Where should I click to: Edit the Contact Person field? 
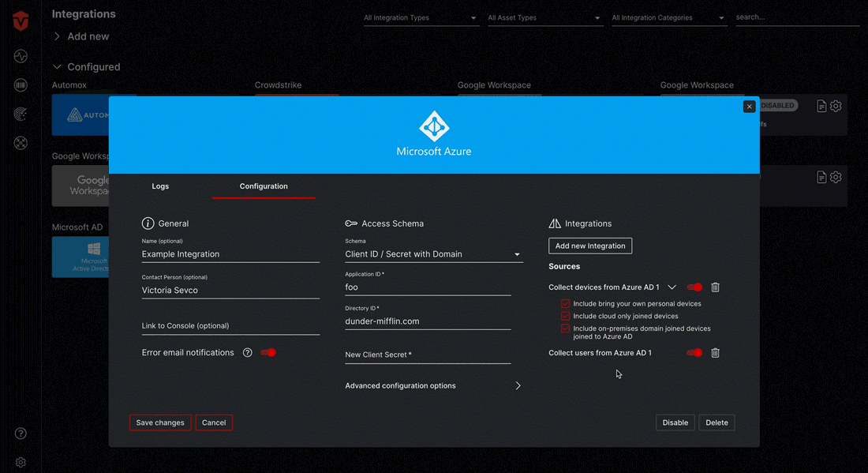click(230, 291)
